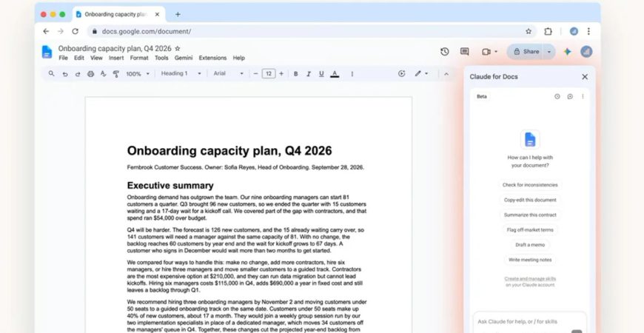Image resolution: width=644 pixels, height=333 pixels.
Task: Decrease font size with minus button
Action: [x=255, y=74]
